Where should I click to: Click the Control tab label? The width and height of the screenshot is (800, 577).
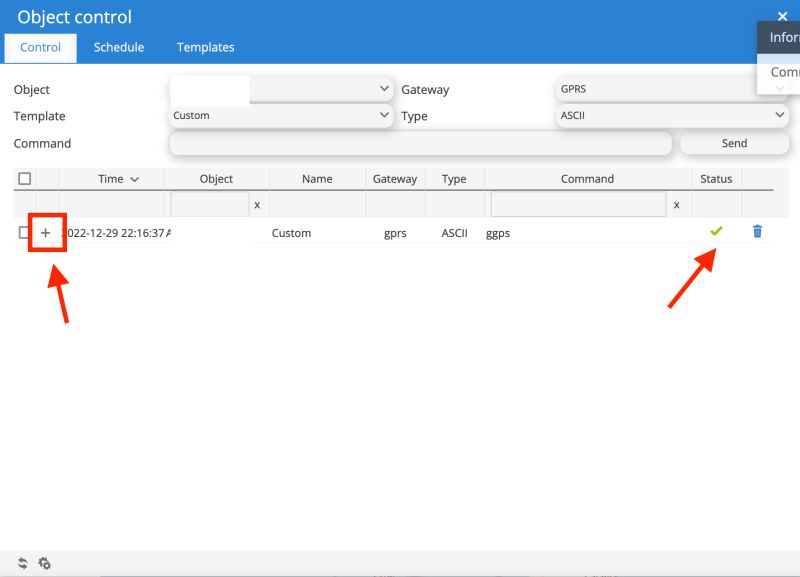point(40,47)
